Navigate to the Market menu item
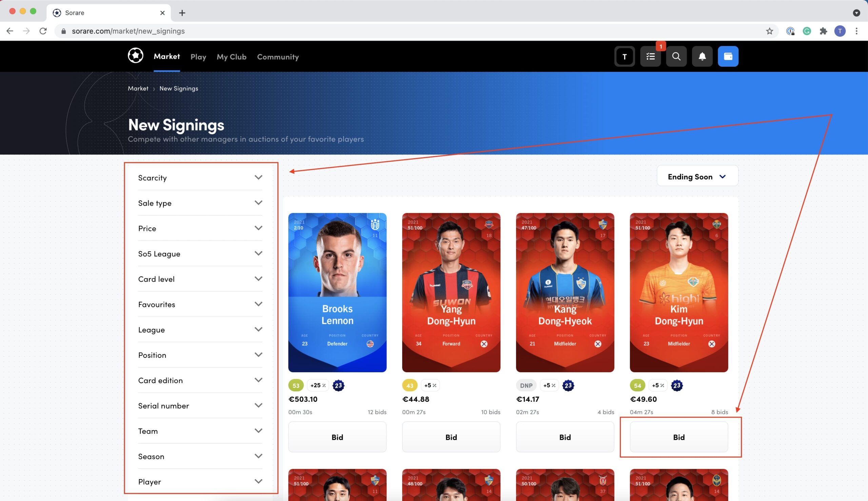The height and width of the screenshot is (501, 868). pos(166,56)
